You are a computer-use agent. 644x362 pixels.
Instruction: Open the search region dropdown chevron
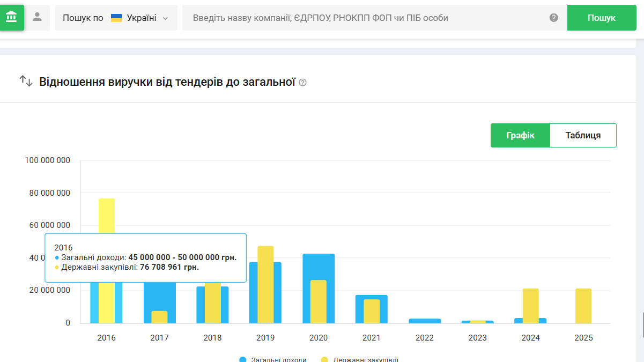(x=166, y=18)
